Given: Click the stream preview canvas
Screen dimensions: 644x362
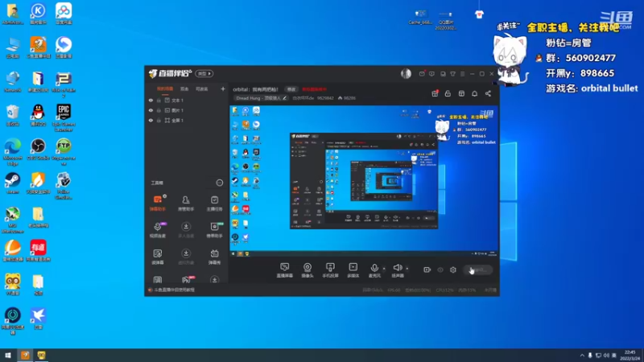Looking at the screenshot, I should coord(364,180).
